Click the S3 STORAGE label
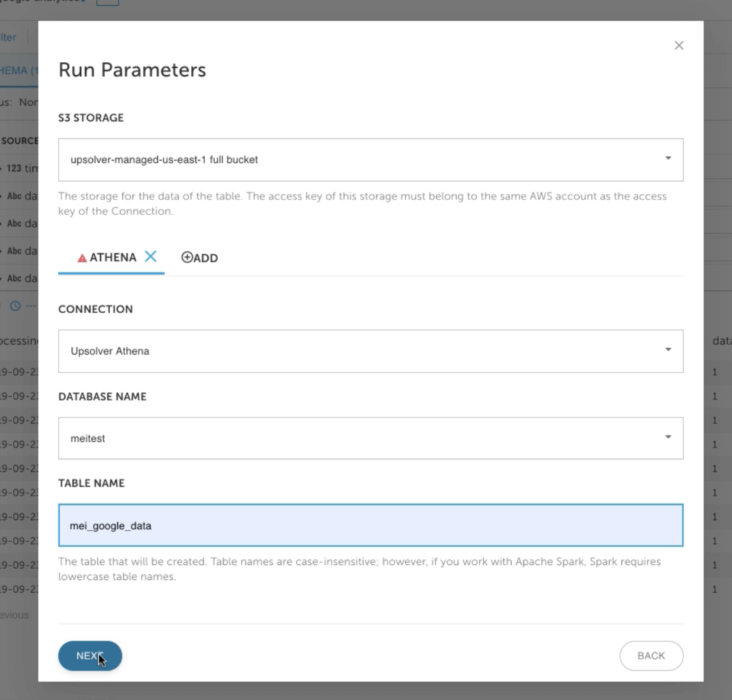Image resolution: width=732 pixels, height=700 pixels. [91, 118]
